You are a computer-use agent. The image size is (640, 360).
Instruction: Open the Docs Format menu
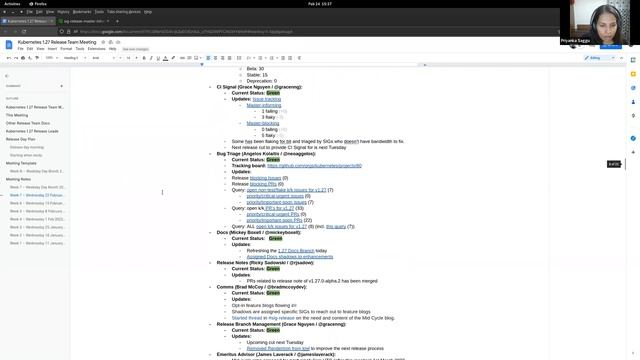pyautogui.click(x=66, y=49)
